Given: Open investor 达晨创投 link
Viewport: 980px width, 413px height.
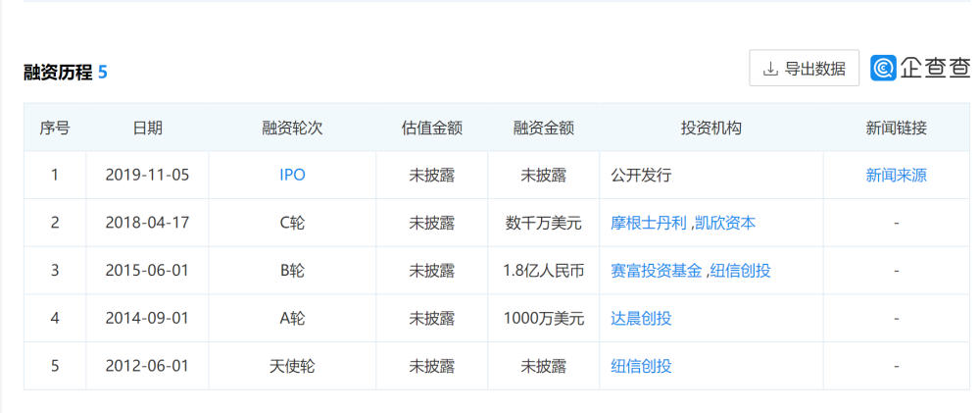Looking at the screenshot, I should click(x=641, y=318).
